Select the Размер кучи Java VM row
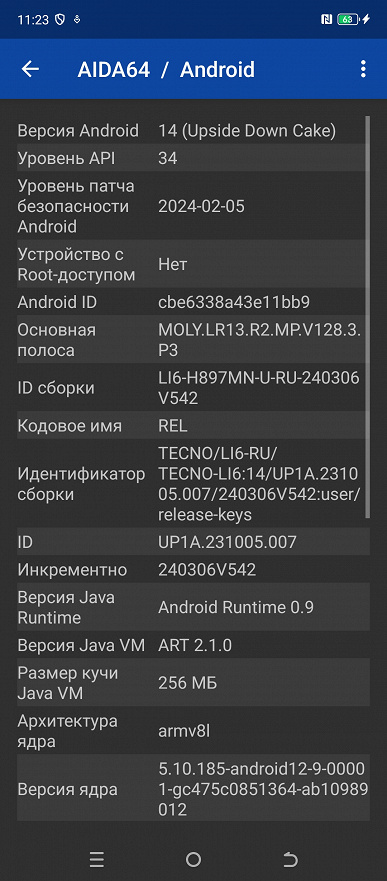Viewport: 387px width, 881px height. (193, 683)
